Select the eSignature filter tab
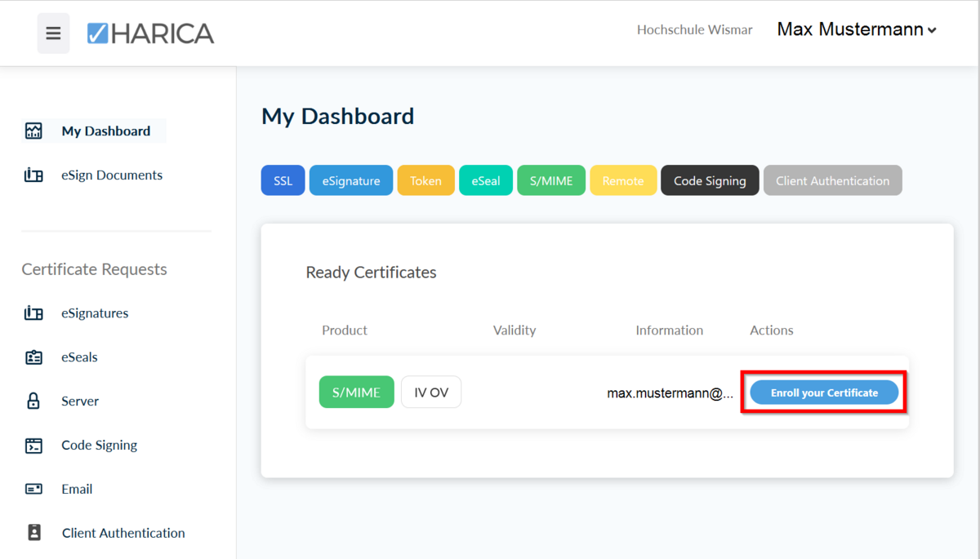Image resolution: width=980 pixels, height=559 pixels. click(350, 181)
